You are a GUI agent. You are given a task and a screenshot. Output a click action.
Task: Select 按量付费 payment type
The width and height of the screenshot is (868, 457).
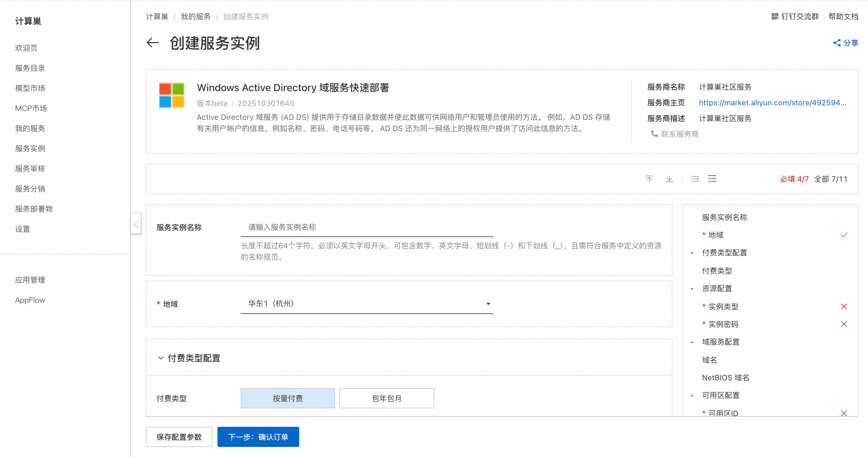click(x=288, y=398)
